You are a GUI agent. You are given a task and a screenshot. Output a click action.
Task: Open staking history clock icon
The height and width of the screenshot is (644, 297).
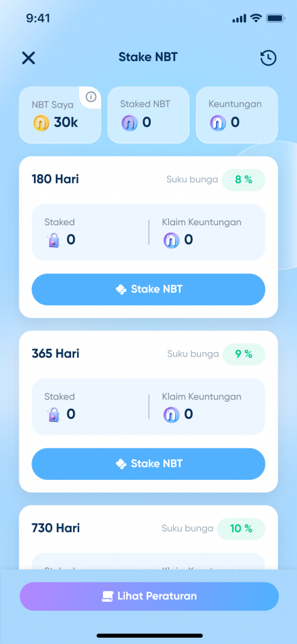pyautogui.click(x=268, y=58)
